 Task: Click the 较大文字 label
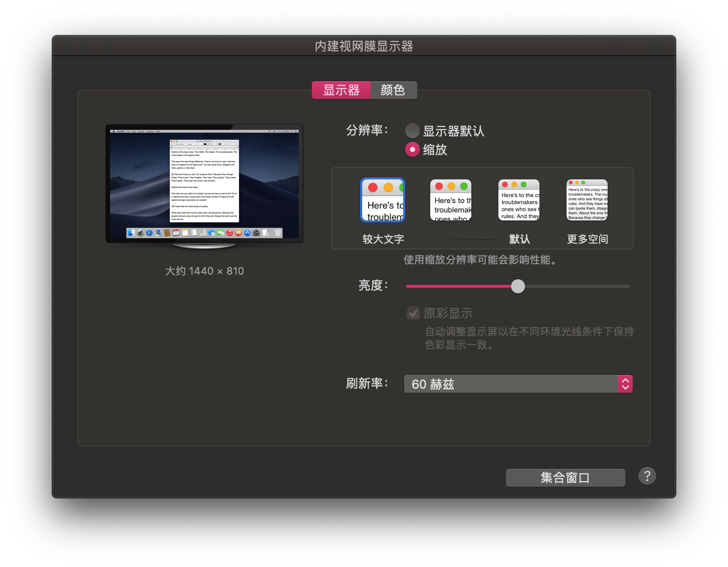[x=383, y=239]
